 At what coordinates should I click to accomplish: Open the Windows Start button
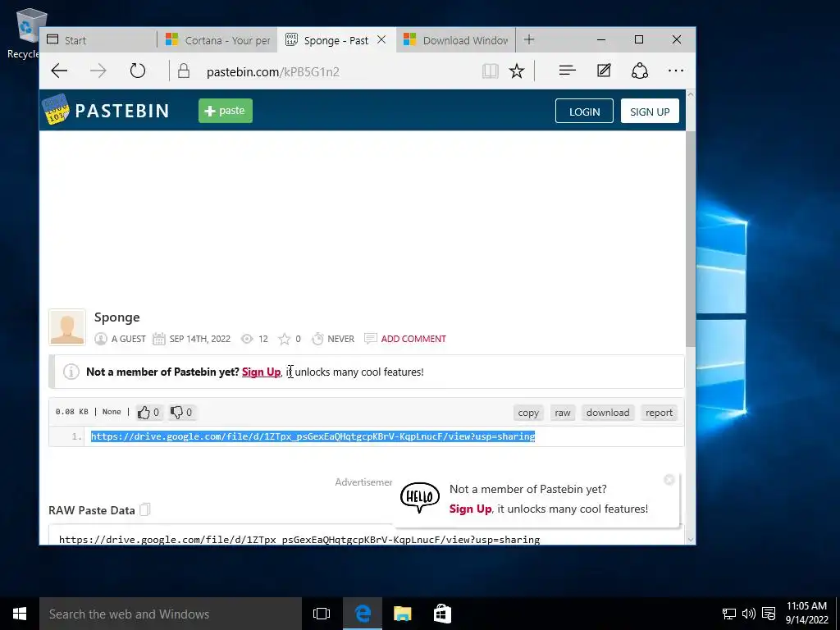pos(20,614)
